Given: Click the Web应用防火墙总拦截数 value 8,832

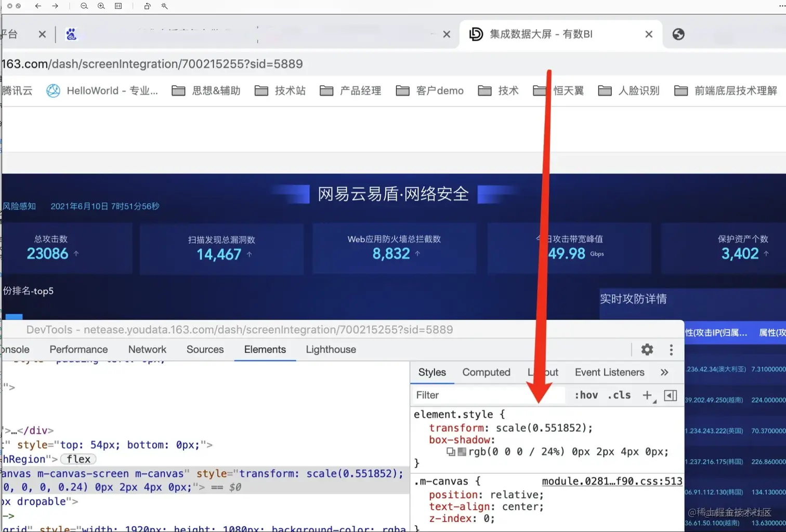Looking at the screenshot, I should (x=391, y=254).
